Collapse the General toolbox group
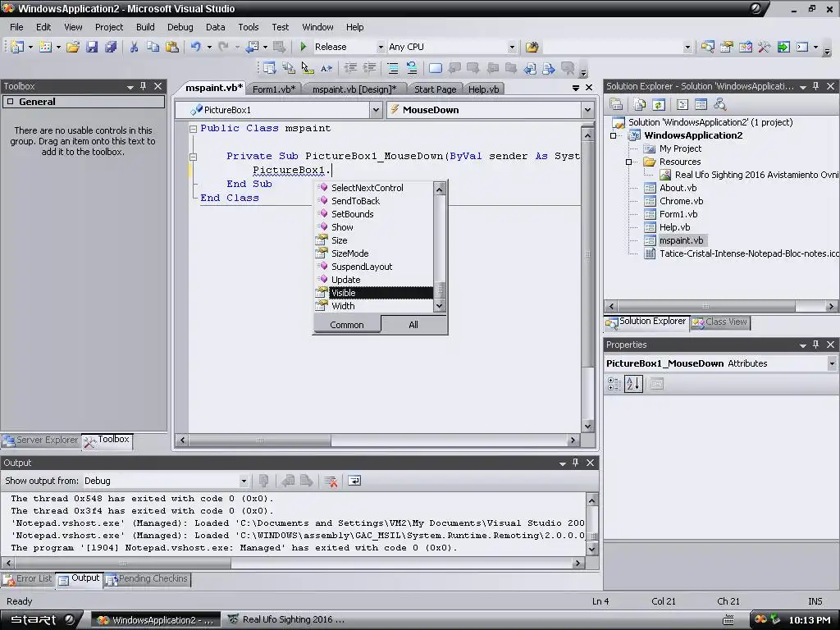This screenshot has width=840, height=630. click(10, 102)
